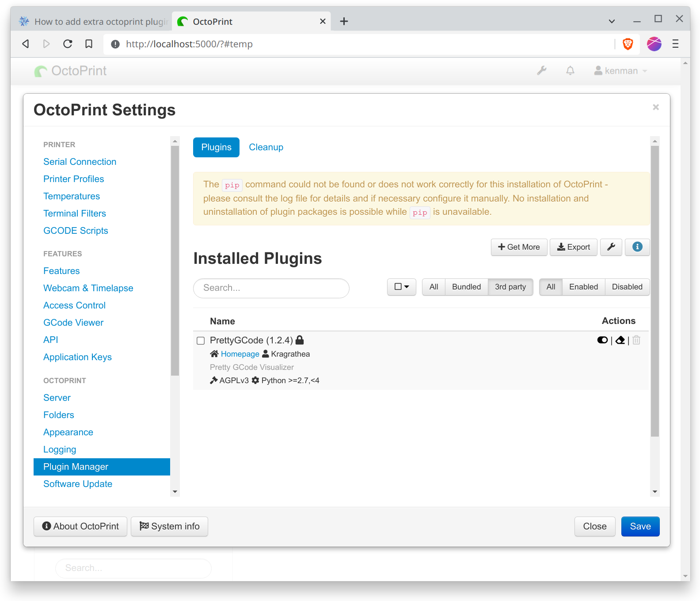Open Application Keys settings

click(77, 357)
